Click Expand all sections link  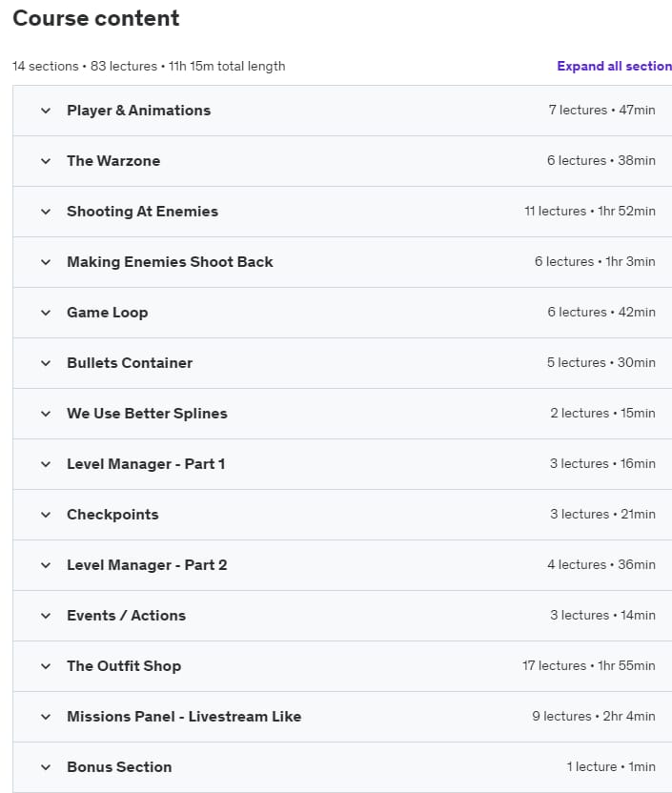[615, 67]
